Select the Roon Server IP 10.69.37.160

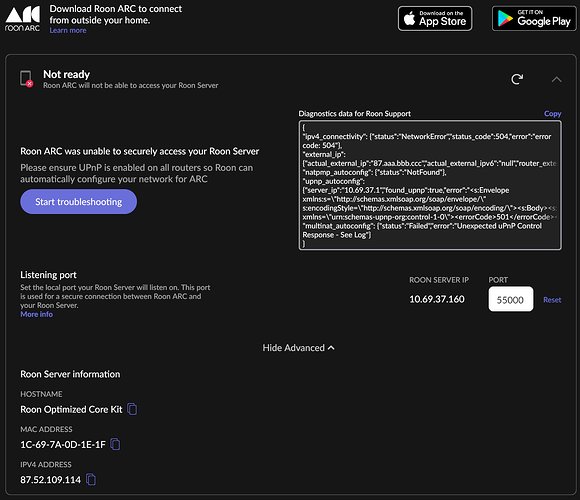[437, 299]
